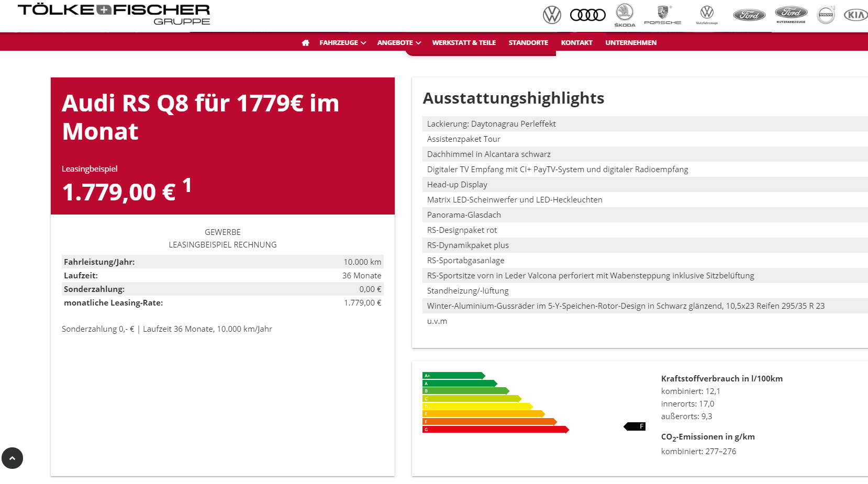The image size is (868, 484).
Task: Select 'Matrix LED-Scheinwerfer und LED-Heckleuchten' row
Action: click(x=645, y=199)
